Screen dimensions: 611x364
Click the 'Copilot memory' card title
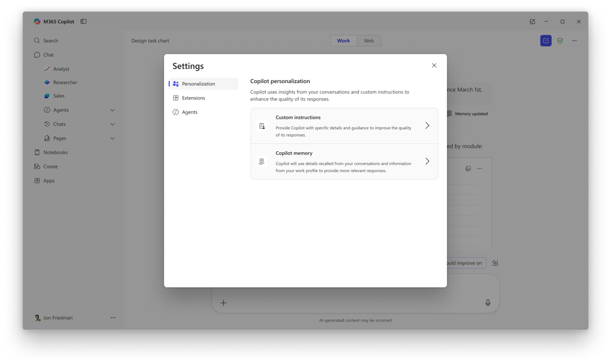pos(294,153)
